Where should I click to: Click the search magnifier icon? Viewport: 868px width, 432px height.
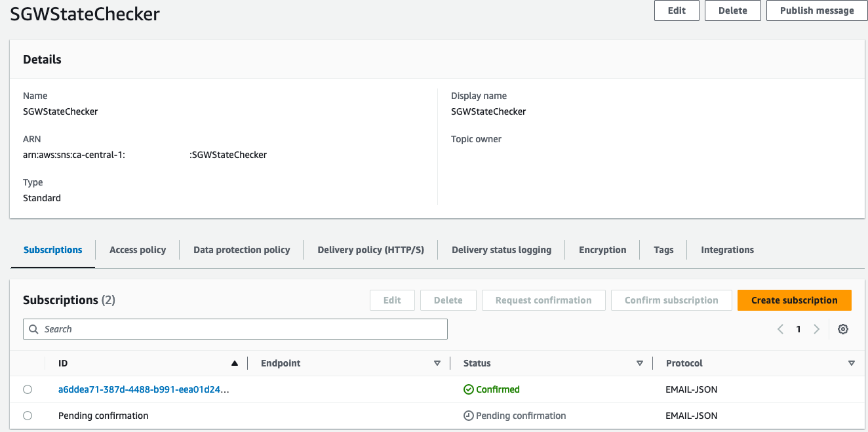[x=33, y=328]
